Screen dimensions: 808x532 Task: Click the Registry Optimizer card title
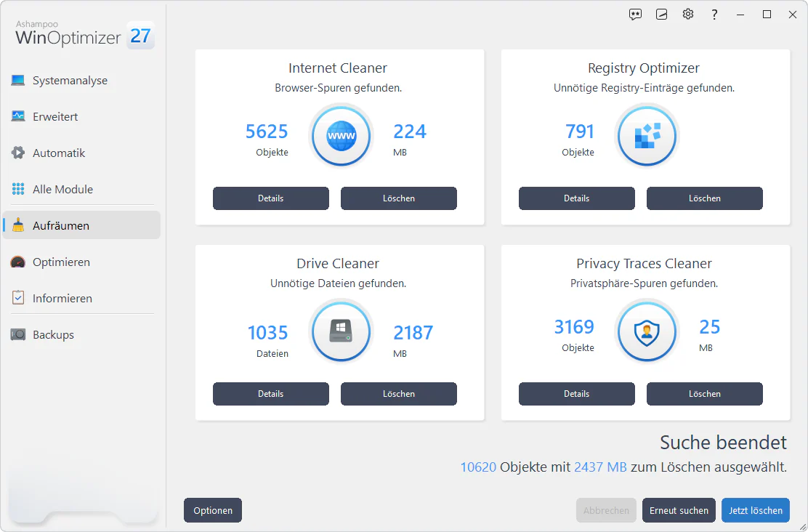(x=644, y=68)
